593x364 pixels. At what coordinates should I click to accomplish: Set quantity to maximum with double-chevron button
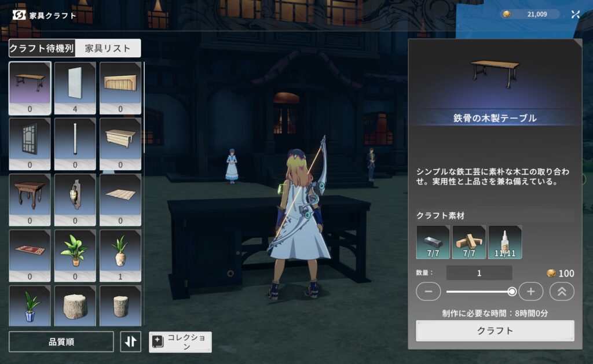tap(561, 292)
